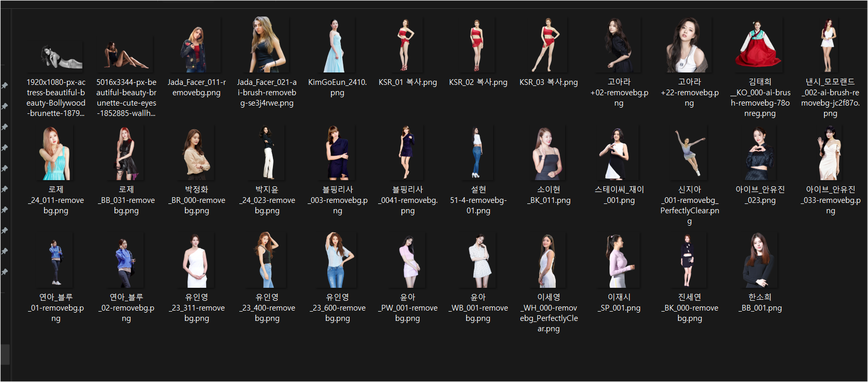The image size is (868, 382).
Task: Click 신지아_001-removebg_PerfectlyClear.png file
Action: tap(689, 153)
